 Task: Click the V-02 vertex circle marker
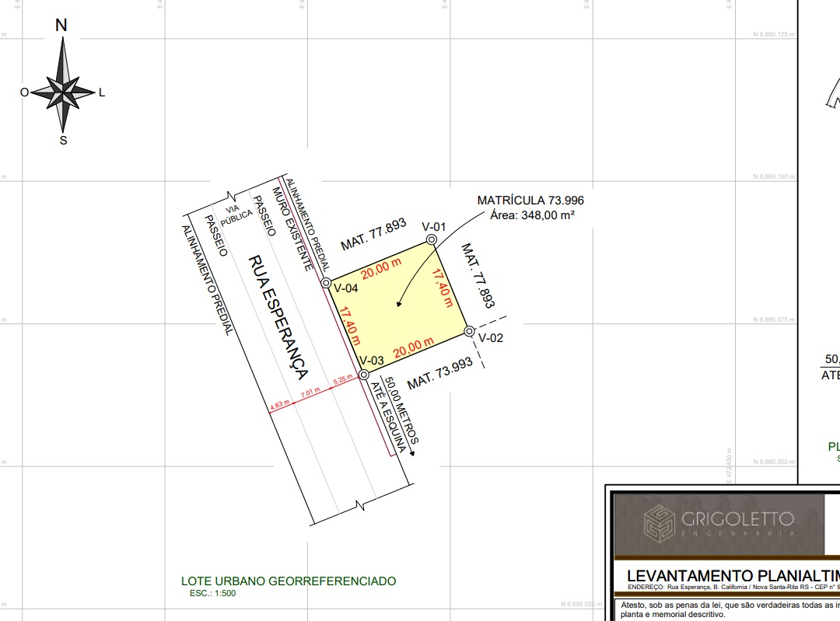point(469,331)
